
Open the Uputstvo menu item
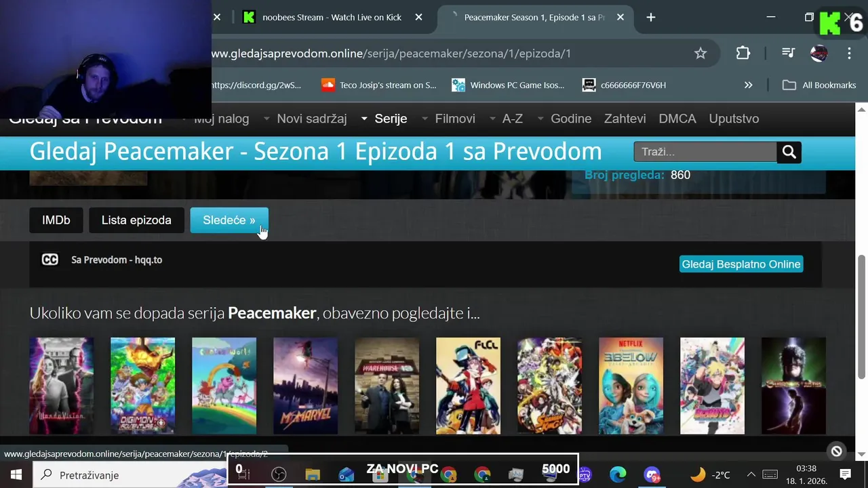click(734, 119)
